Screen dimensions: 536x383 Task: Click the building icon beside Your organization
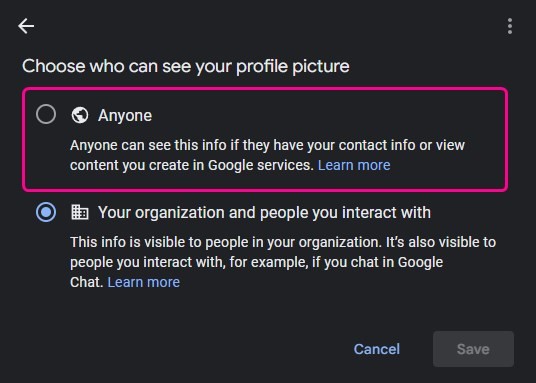tap(80, 212)
